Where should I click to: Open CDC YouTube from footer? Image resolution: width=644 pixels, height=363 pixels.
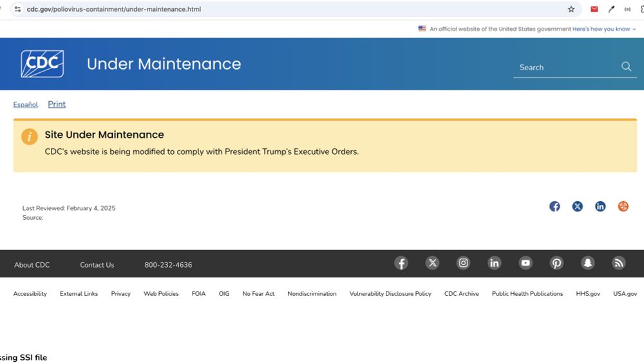coord(526,263)
